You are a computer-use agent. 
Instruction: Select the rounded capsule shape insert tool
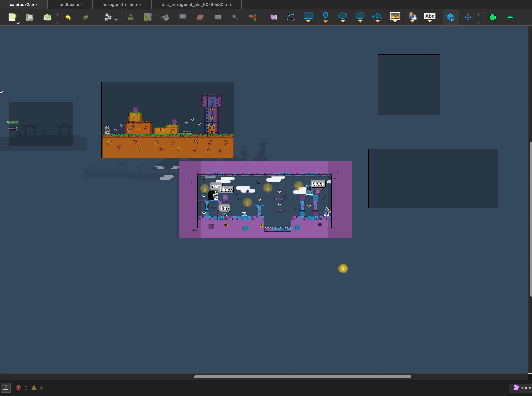point(360,18)
